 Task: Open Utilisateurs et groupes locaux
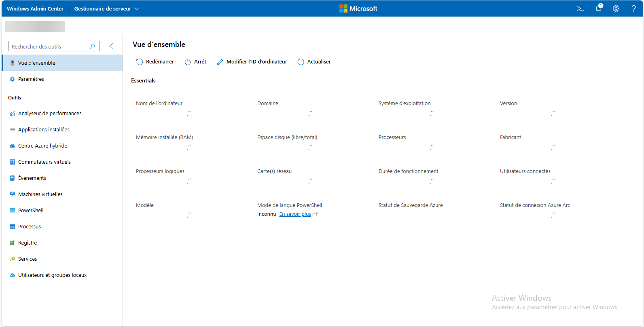click(x=53, y=275)
